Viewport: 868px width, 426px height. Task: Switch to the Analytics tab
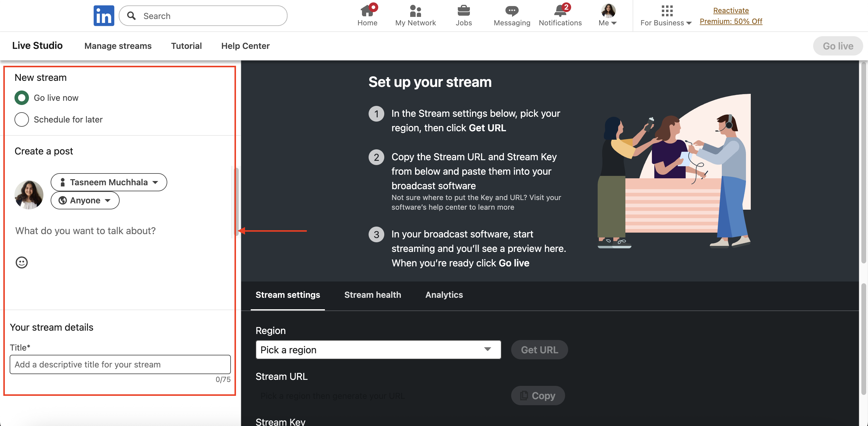pos(444,295)
